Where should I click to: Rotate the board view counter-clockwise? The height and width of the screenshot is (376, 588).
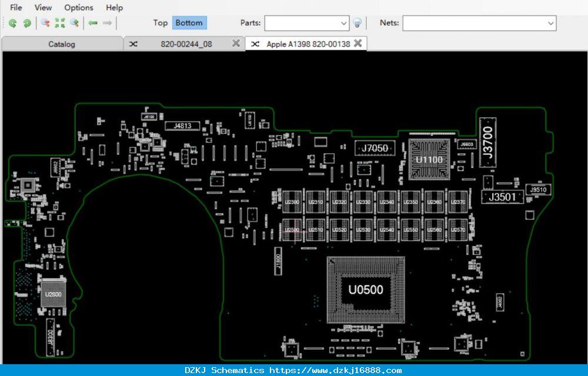12,23
